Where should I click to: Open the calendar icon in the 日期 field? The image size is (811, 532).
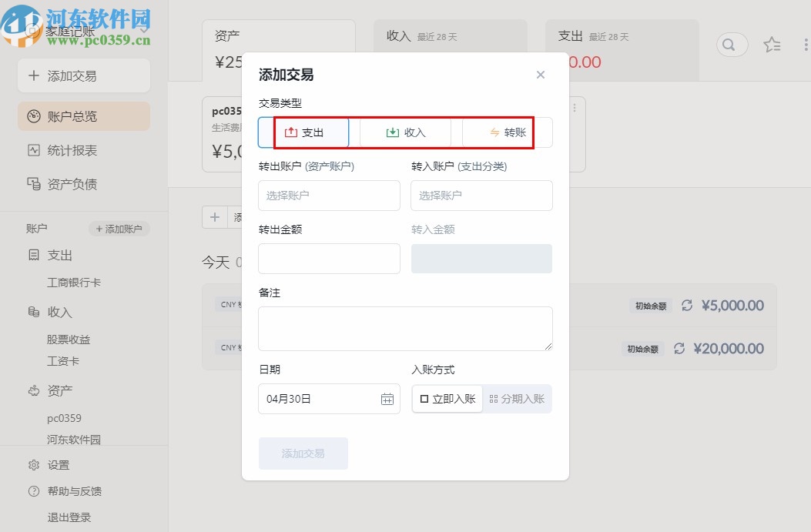pyautogui.click(x=387, y=399)
